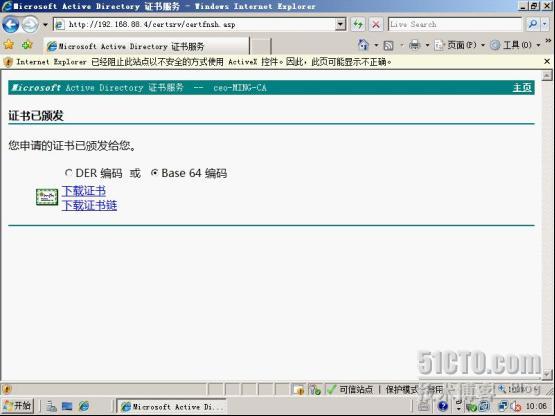This screenshot has width=555, height=416.
Task: Click the status bar phishing filter icon
Action: point(315,389)
